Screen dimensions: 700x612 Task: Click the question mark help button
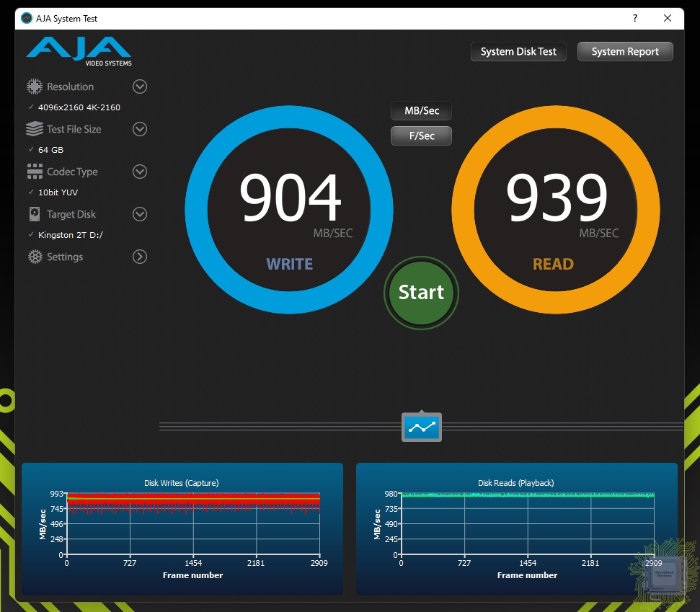tap(634, 18)
